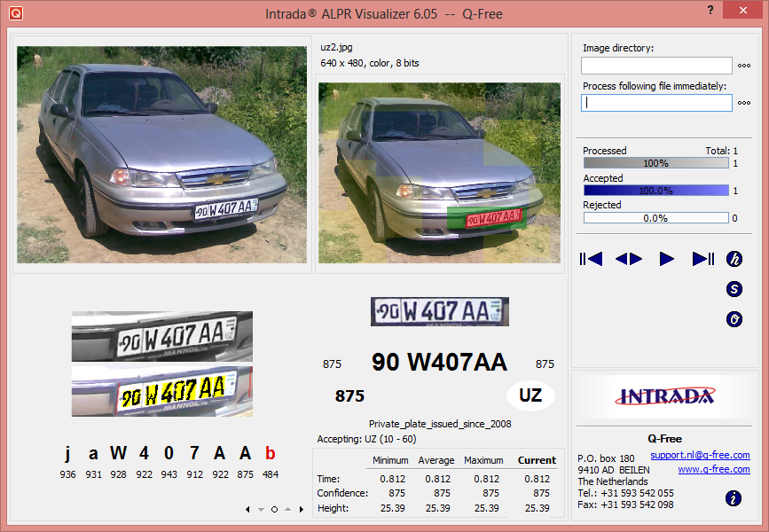Click the Private_plate_issued_since_2008 label
Screen dimensions: 769x532
[x=440, y=424]
